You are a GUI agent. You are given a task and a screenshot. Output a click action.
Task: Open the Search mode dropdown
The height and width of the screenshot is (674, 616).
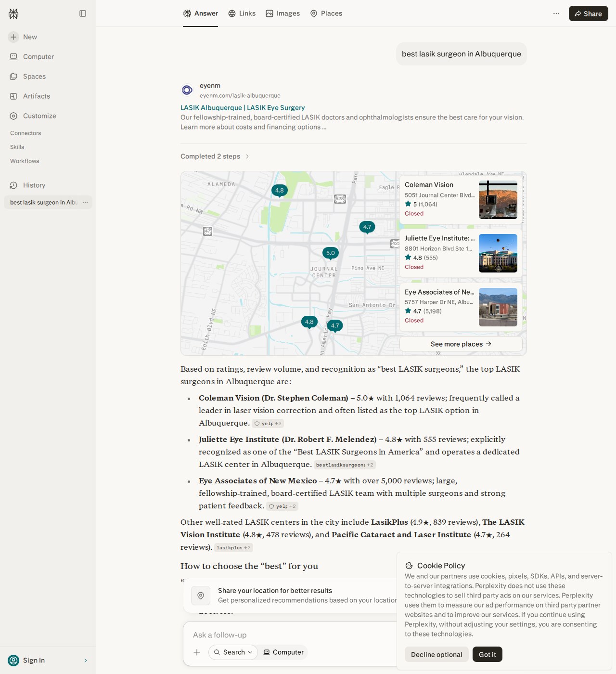pyautogui.click(x=233, y=652)
